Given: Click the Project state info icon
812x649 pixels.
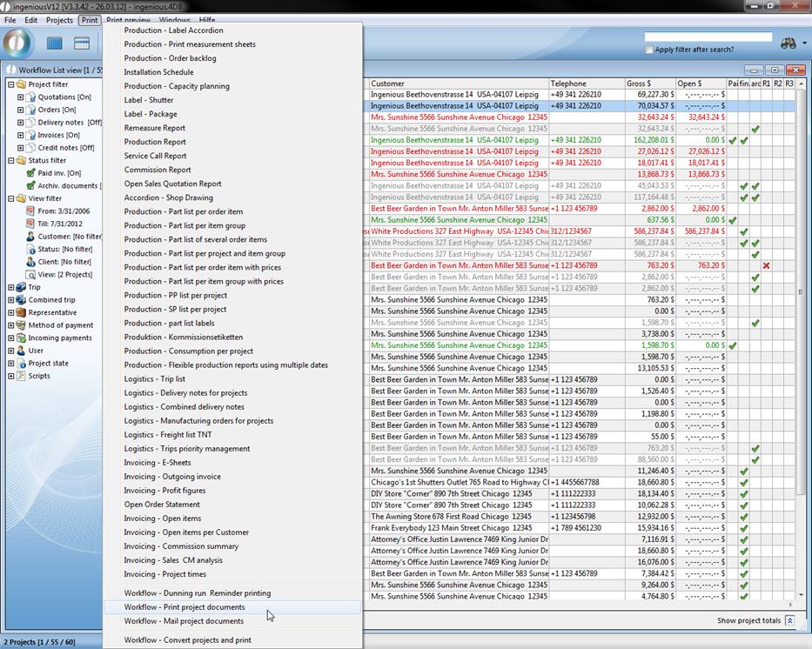Looking at the screenshot, I should point(21,364).
